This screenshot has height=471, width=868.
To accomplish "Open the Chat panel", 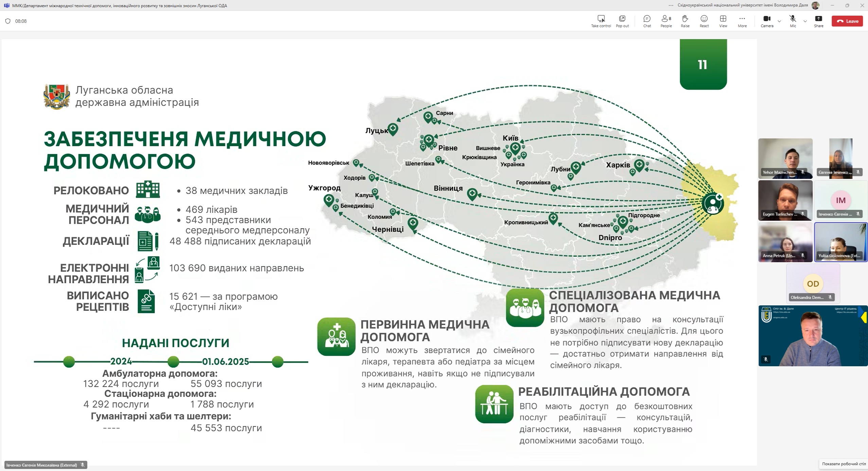I will pyautogui.click(x=646, y=20).
